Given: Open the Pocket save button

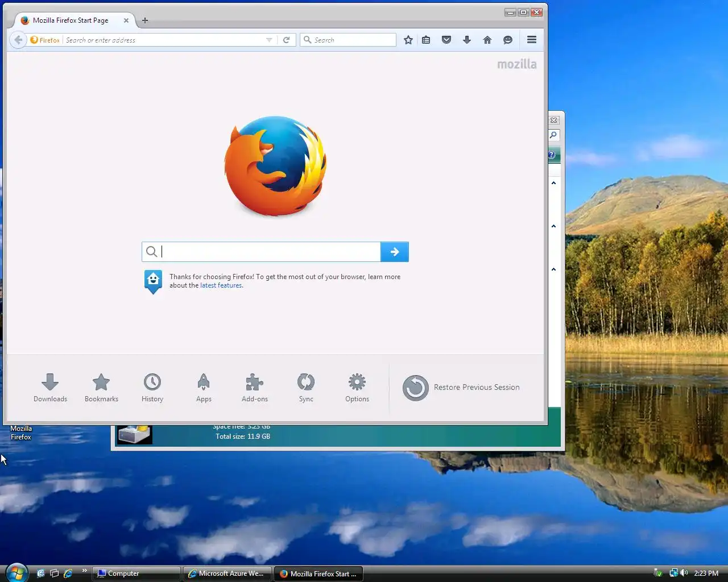Looking at the screenshot, I should tap(446, 40).
